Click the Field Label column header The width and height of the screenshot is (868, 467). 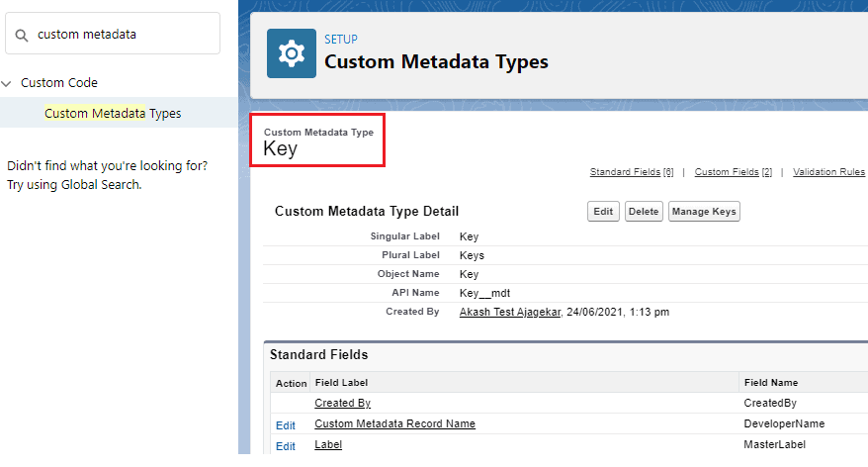(x=340, y=382)
